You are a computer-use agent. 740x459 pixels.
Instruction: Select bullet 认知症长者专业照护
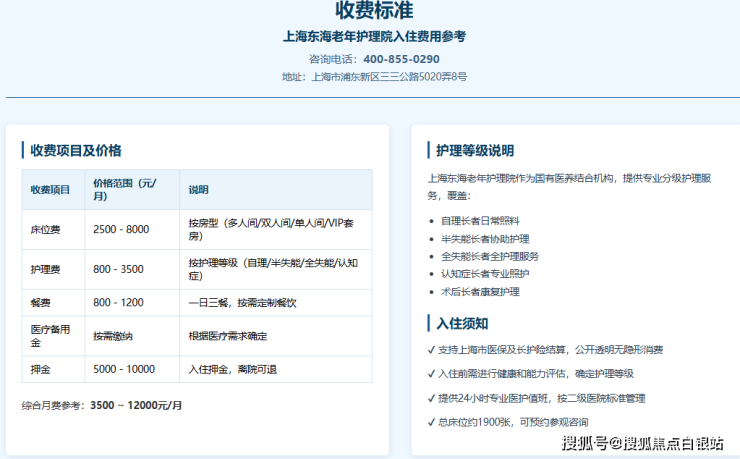pyautogui.click(x=485, y=274)
